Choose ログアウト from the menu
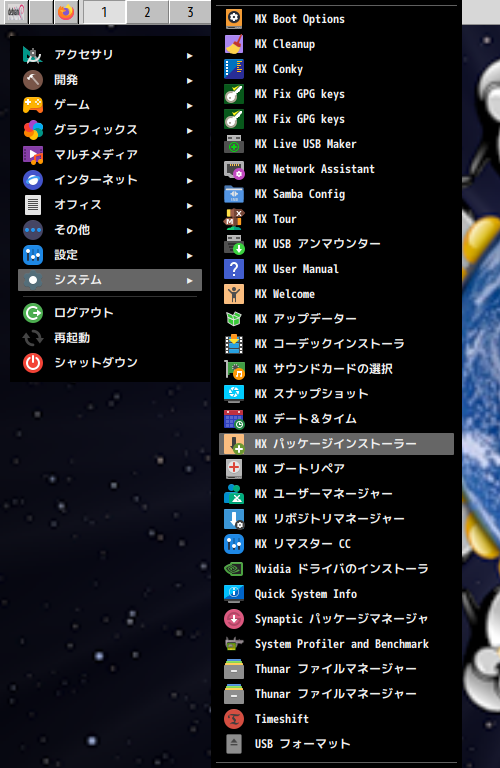 (x=110, y=312)
